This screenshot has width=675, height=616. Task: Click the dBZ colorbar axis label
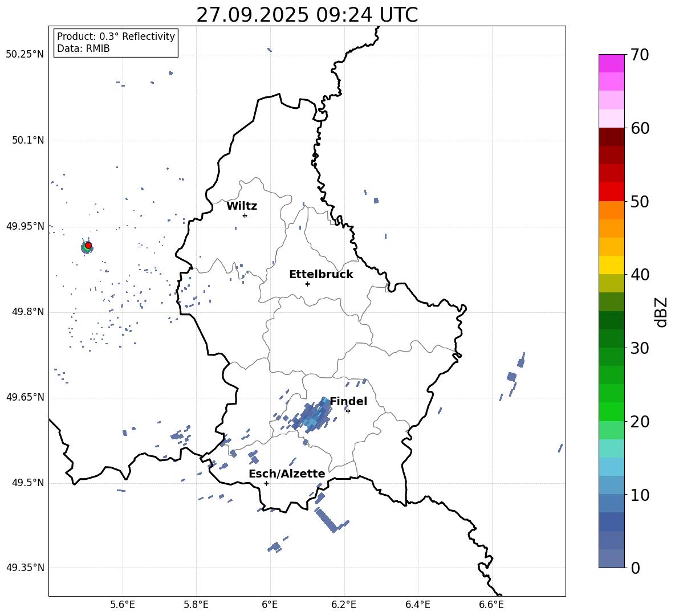coord(662,312)
